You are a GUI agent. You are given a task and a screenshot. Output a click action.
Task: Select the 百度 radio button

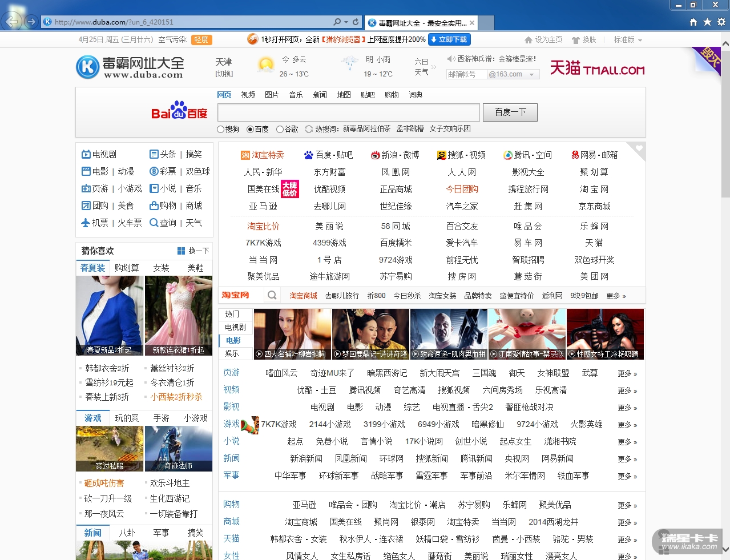[250, 129]
